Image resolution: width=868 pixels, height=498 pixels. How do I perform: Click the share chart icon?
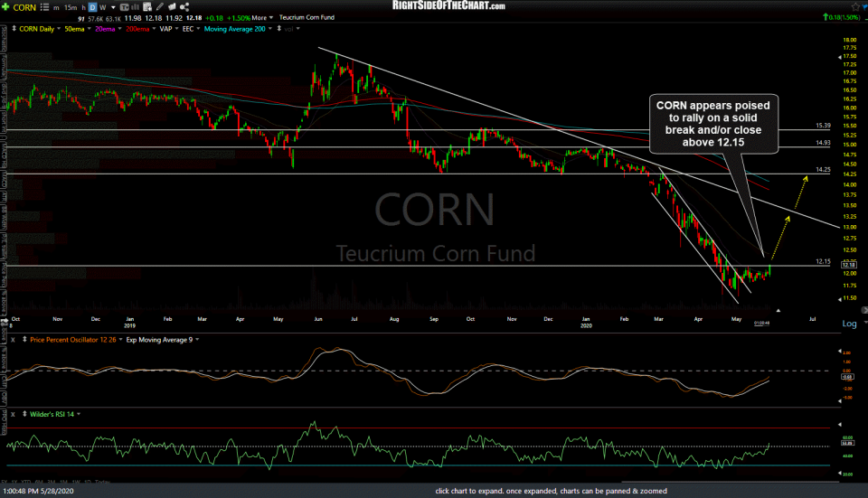pos(184,6)
